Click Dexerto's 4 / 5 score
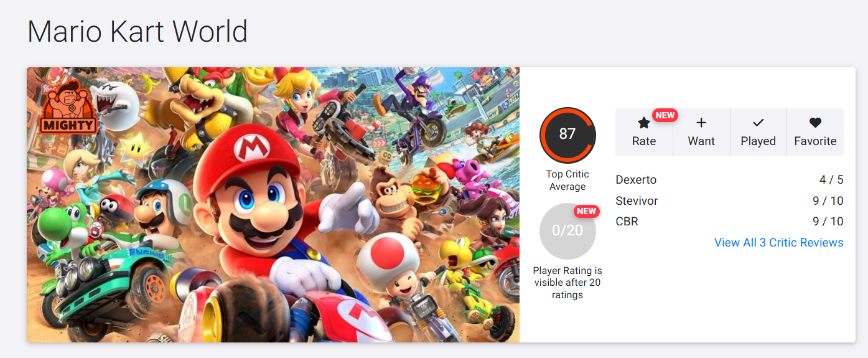 (831, 180)
